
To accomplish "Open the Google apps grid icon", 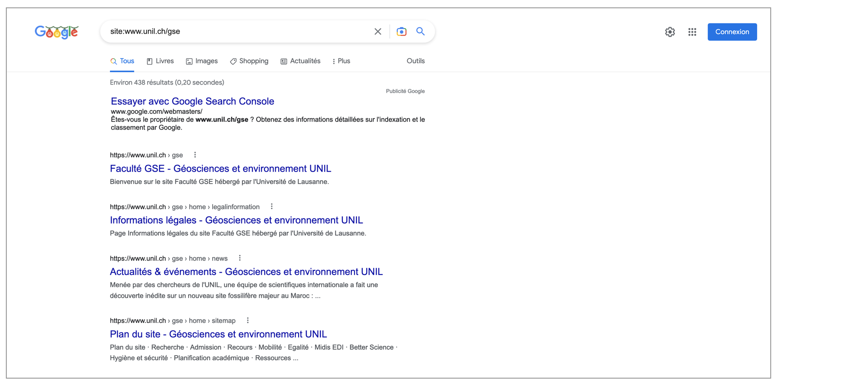I will click(692, 32).
